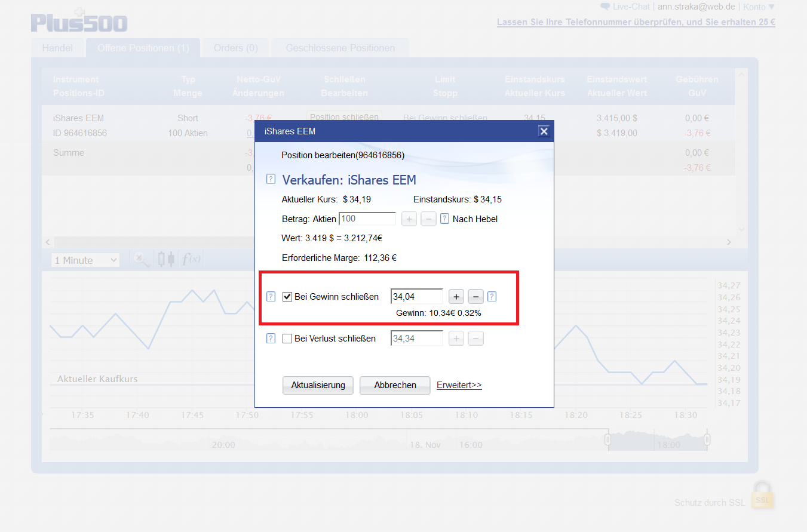Click the Aktualisierung button
Screen dimensions: 807x532
click(318, 385)
